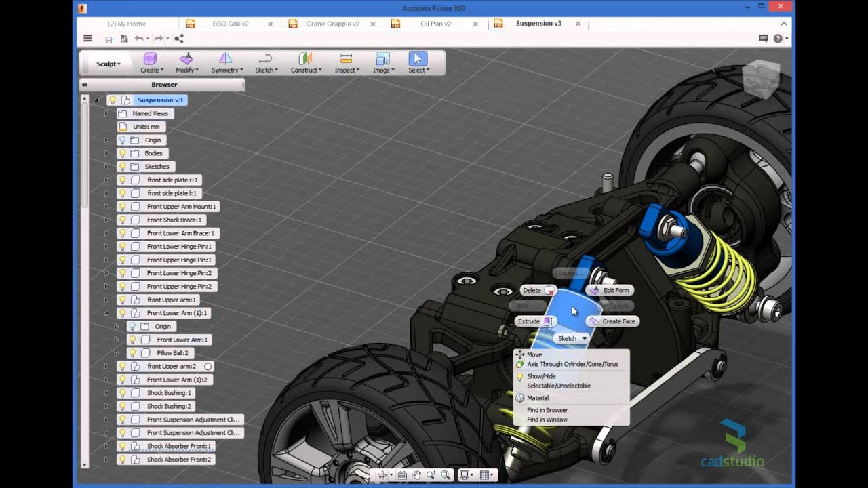
Task: Activate front Upper arm:2 radio button
Action: pos(208,366)
